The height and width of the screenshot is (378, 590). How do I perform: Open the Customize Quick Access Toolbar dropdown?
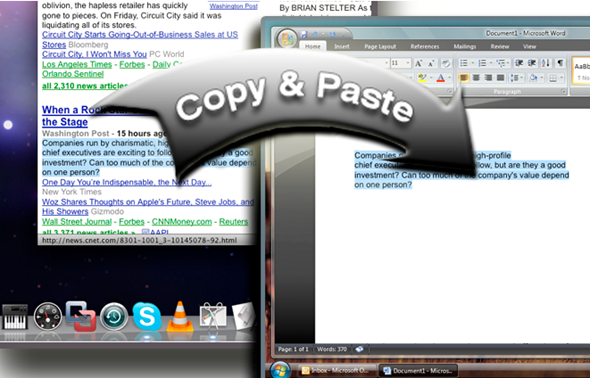coord(344,35)
